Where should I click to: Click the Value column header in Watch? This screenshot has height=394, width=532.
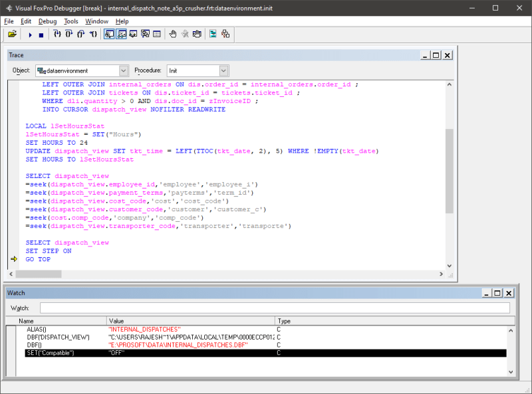[191, 321]
